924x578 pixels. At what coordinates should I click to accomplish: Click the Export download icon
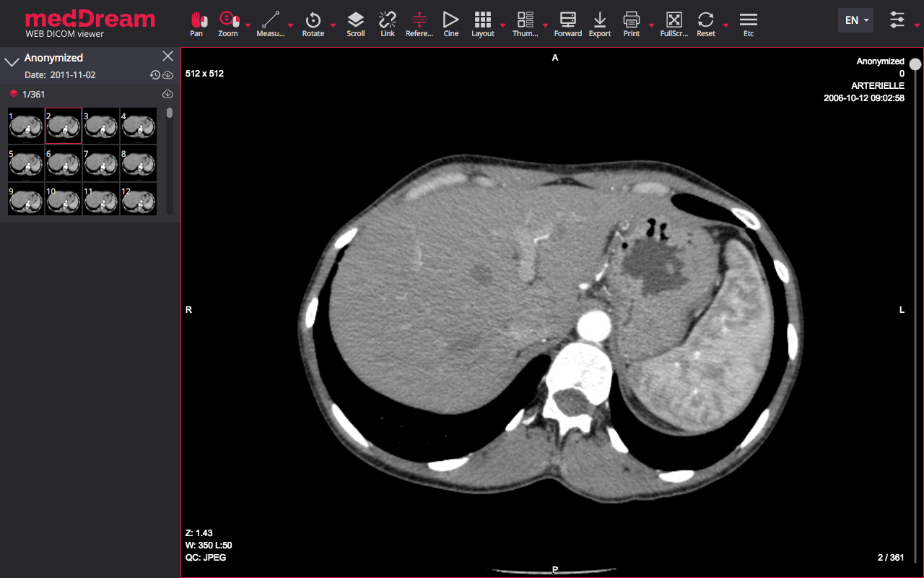pyautogui.click(x=599, y=23)
